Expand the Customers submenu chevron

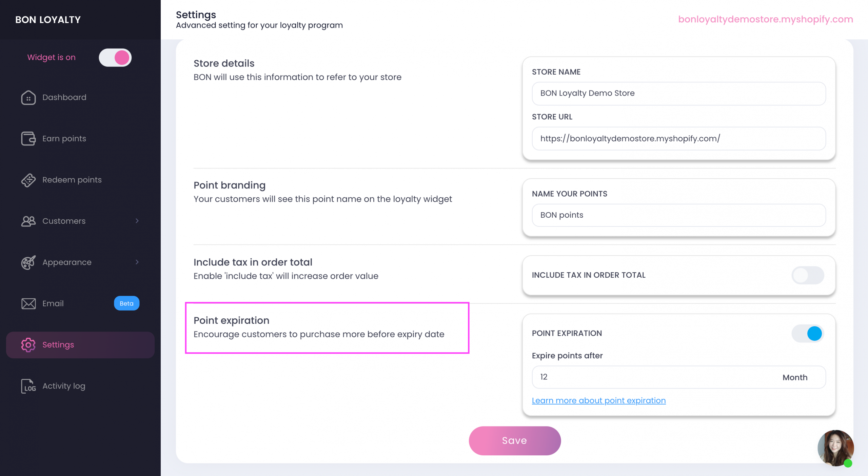point(137,221)
